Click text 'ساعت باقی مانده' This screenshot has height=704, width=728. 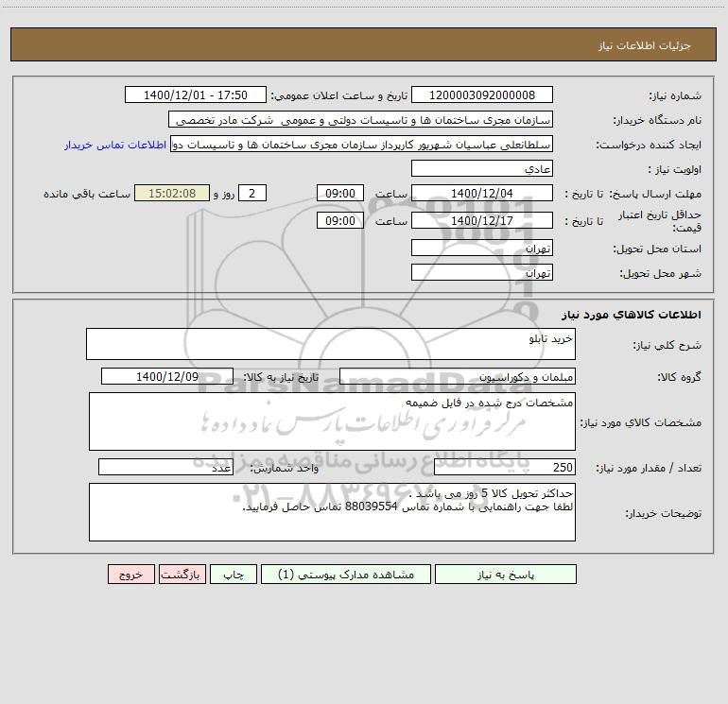pos(87,194)
